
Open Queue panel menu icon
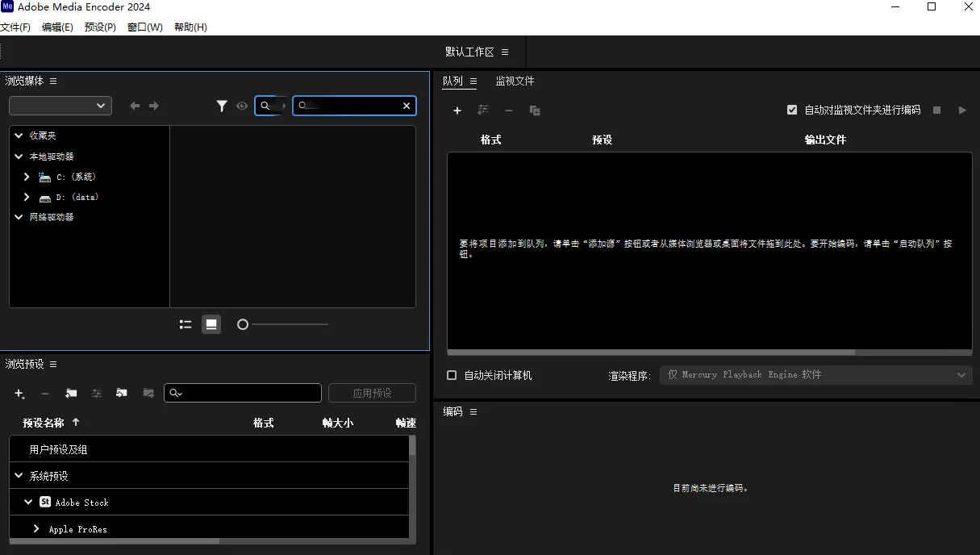[x=473, y=81]
